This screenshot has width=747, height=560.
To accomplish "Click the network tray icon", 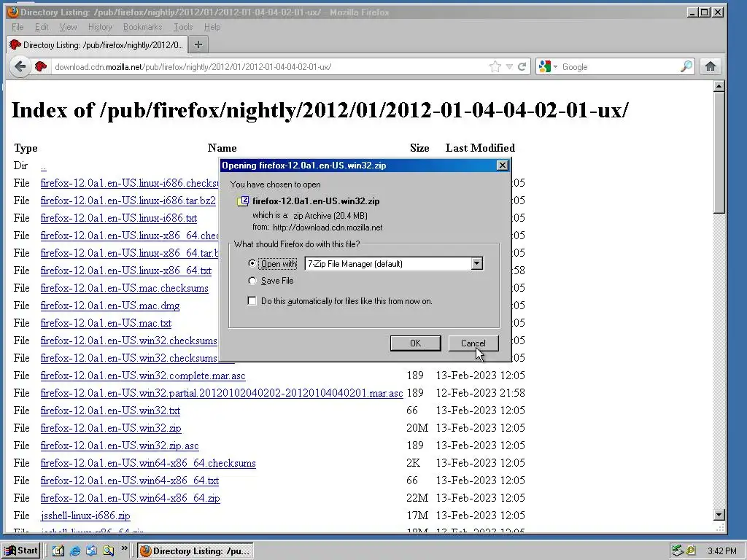I will coord(678,551).
